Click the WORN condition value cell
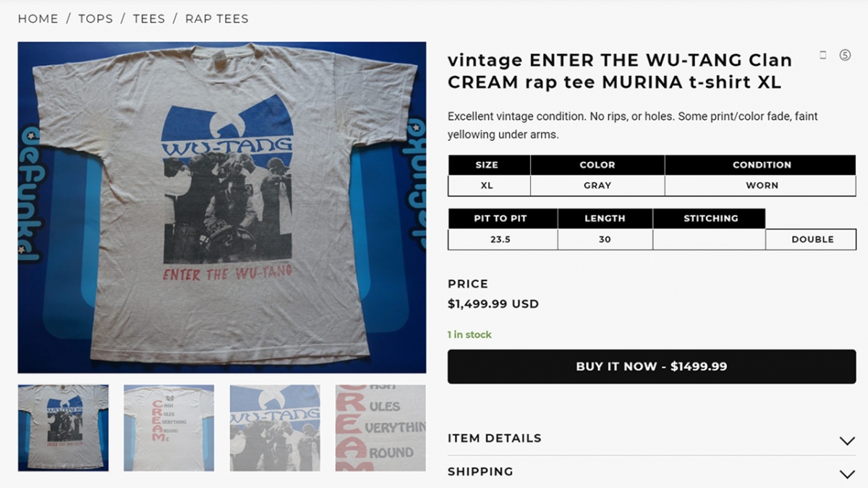Viewport: 868px width, 488px height. pyautogui.click(x=761, y=186)
